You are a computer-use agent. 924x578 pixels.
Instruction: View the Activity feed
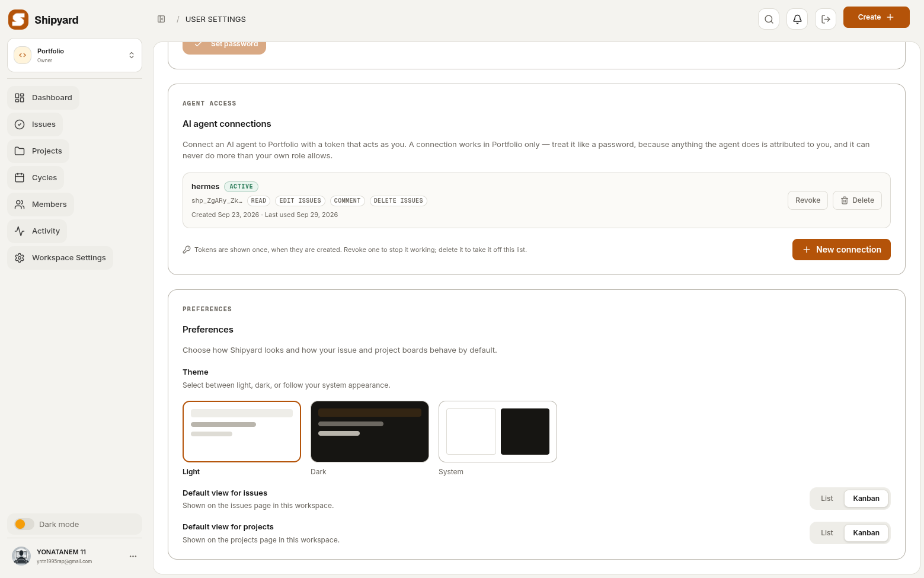(x=37, y=231)
